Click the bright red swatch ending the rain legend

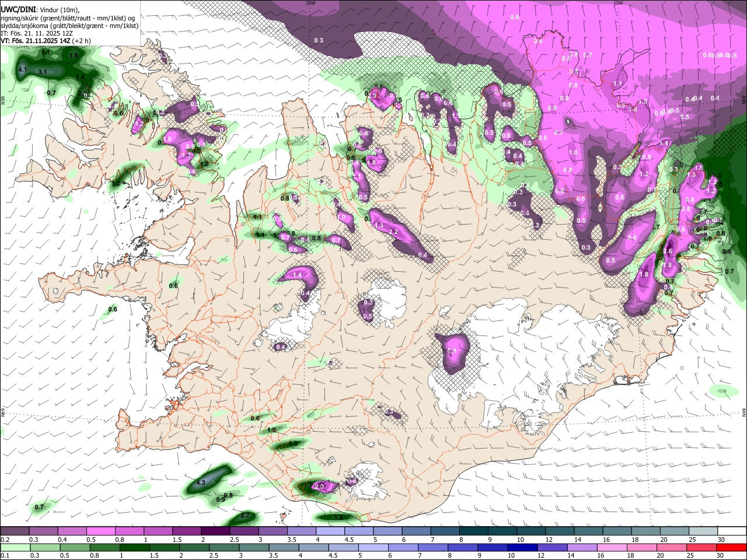pos(732,548)
